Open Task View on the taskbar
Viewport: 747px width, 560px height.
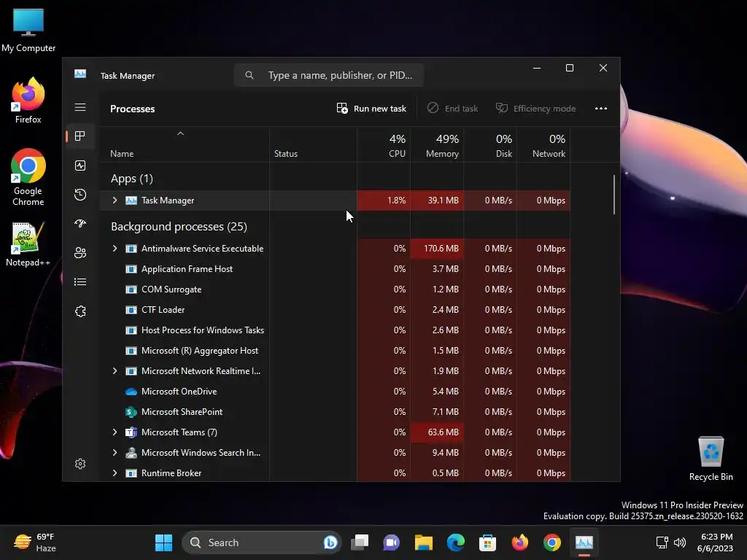[360, 542]
